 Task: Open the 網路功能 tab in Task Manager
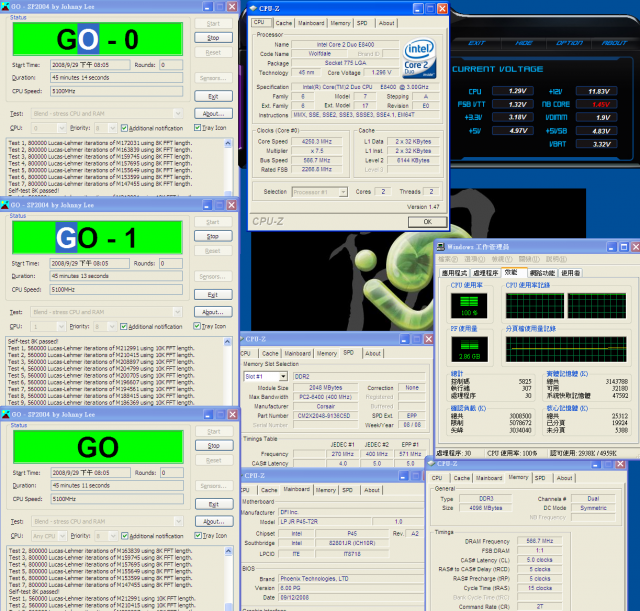point(542,273)
